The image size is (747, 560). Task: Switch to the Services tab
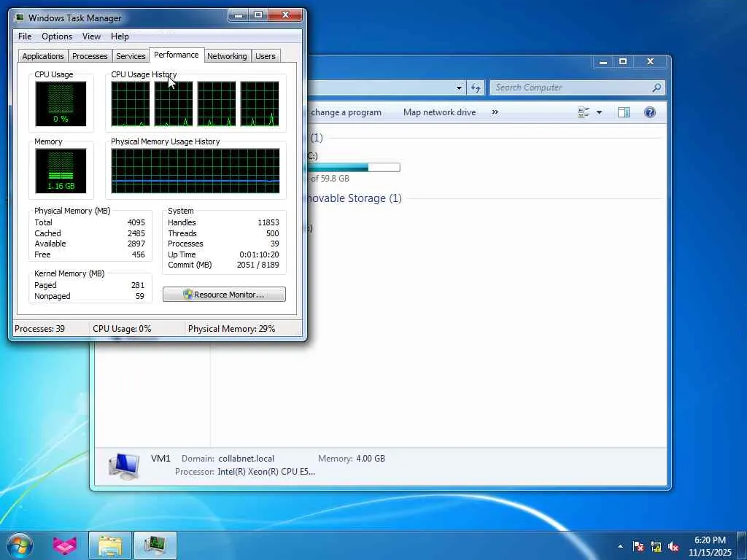pos(131,56)
